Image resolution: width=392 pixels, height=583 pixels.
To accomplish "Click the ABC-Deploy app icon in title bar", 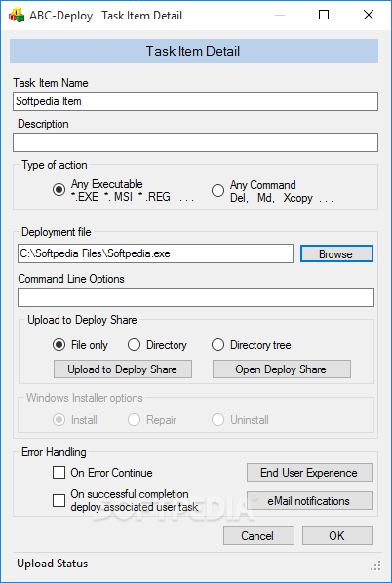I will tap(17, 16).
